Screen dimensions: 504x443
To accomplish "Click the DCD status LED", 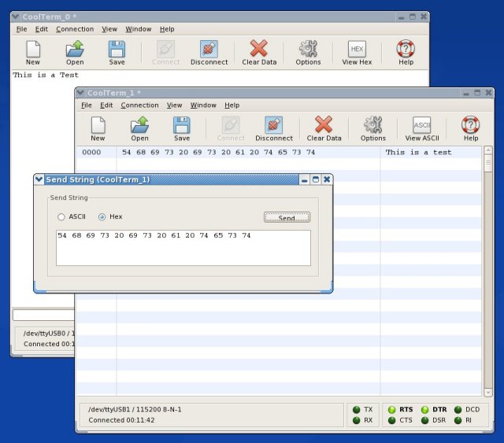I will click(458, 410).
